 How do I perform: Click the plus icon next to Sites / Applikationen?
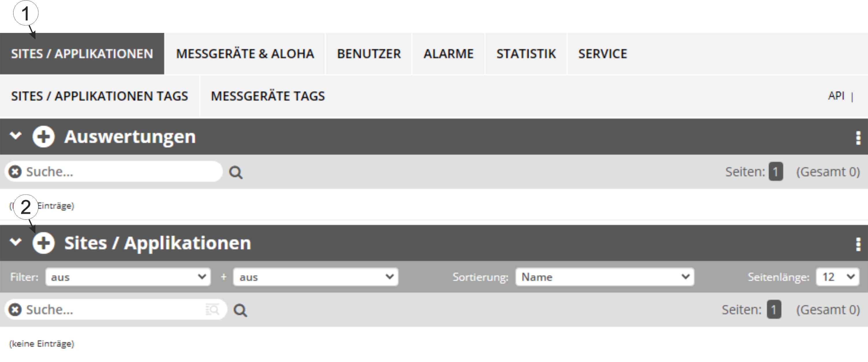(x=43, y=243)
